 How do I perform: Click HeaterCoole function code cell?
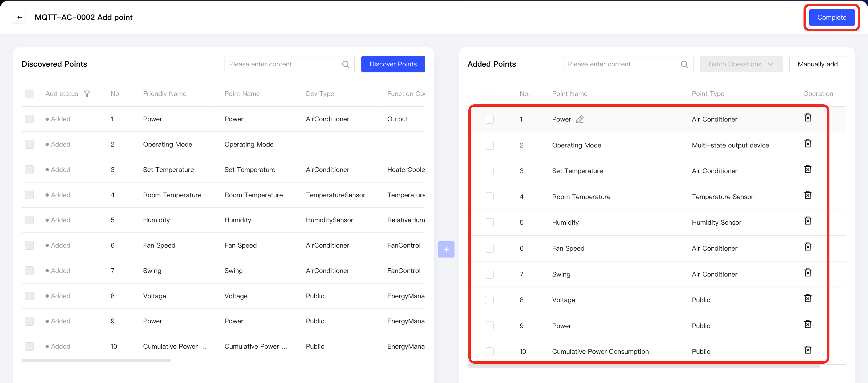pyautogui.click(x=406, y=169)
